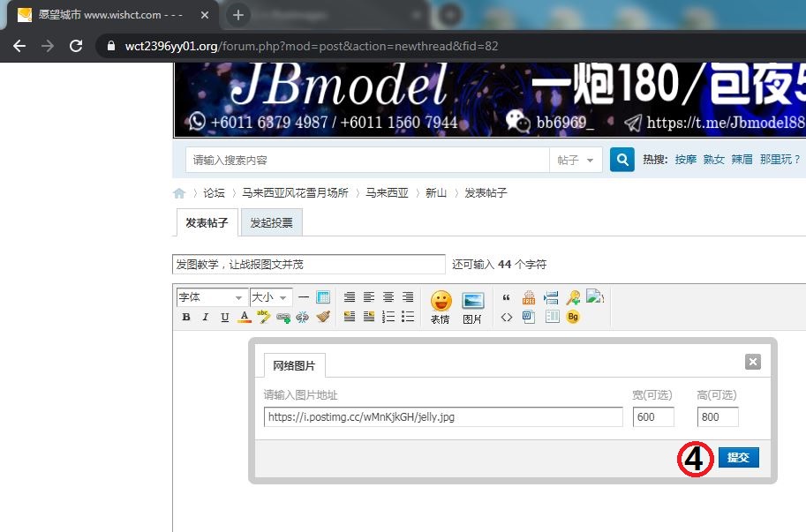Image resolution: width=806 pixels, height=532 pixels.
Task: Apply auto-justify paragraph alignment
Action: point(350,297)
